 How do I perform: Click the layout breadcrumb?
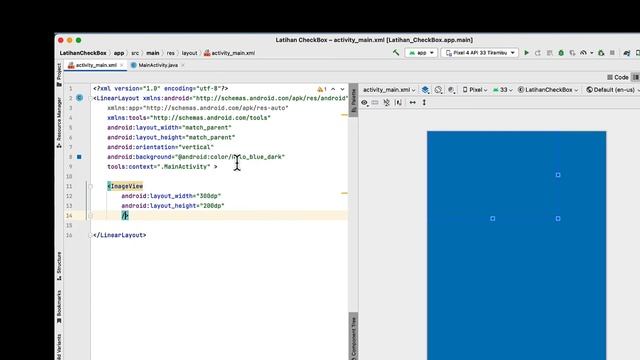[189, 53]
